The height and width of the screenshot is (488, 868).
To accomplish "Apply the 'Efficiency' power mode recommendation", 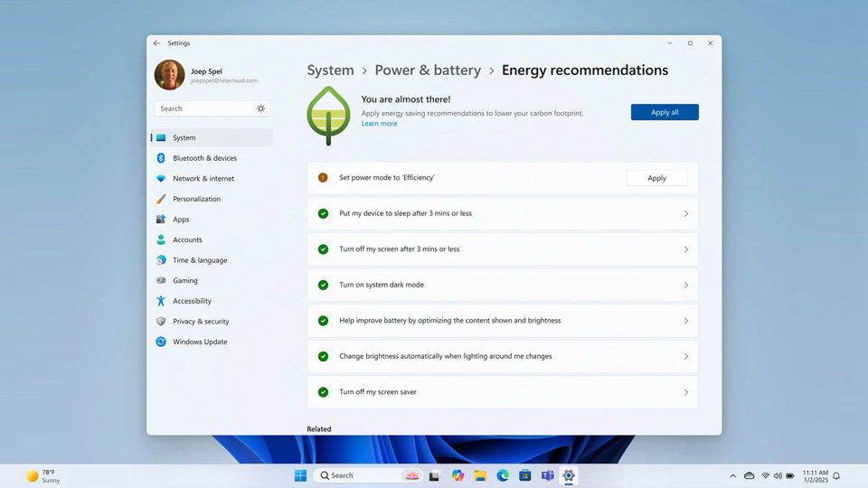I will tap(657, 178).
